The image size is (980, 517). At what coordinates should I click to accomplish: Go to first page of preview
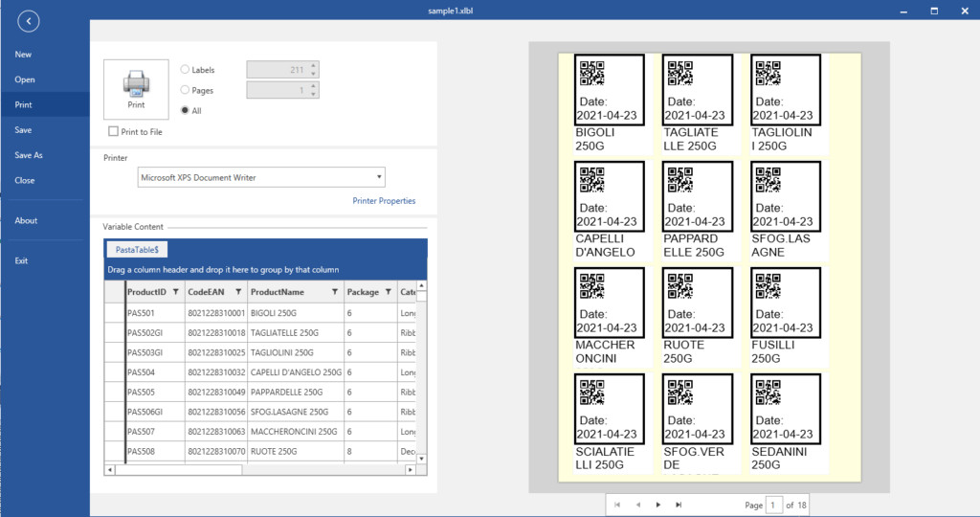point(617,505)
